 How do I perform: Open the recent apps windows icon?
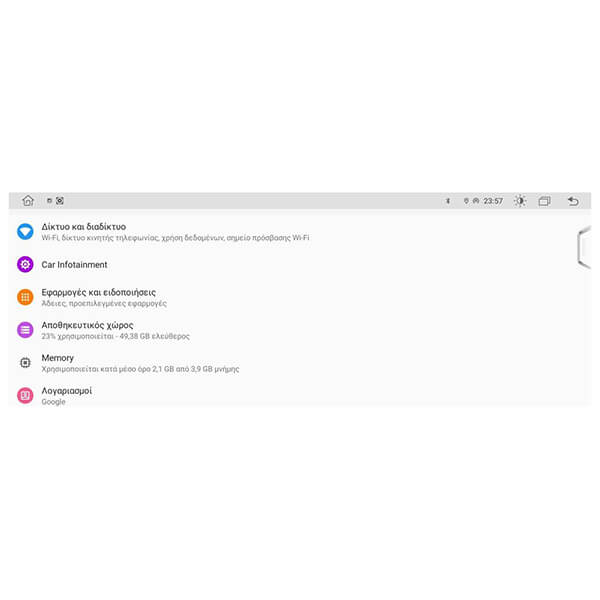[544, 201]
